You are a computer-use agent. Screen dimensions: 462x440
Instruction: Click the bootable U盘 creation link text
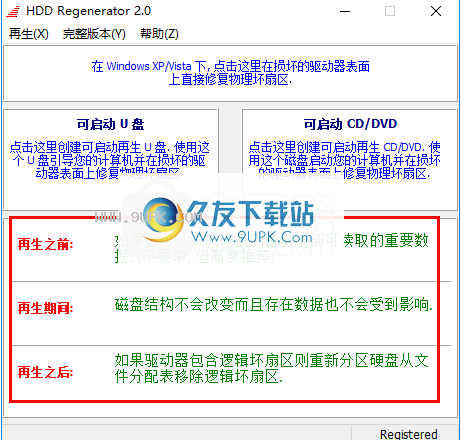pyautogui.click(x=110, y=160)
